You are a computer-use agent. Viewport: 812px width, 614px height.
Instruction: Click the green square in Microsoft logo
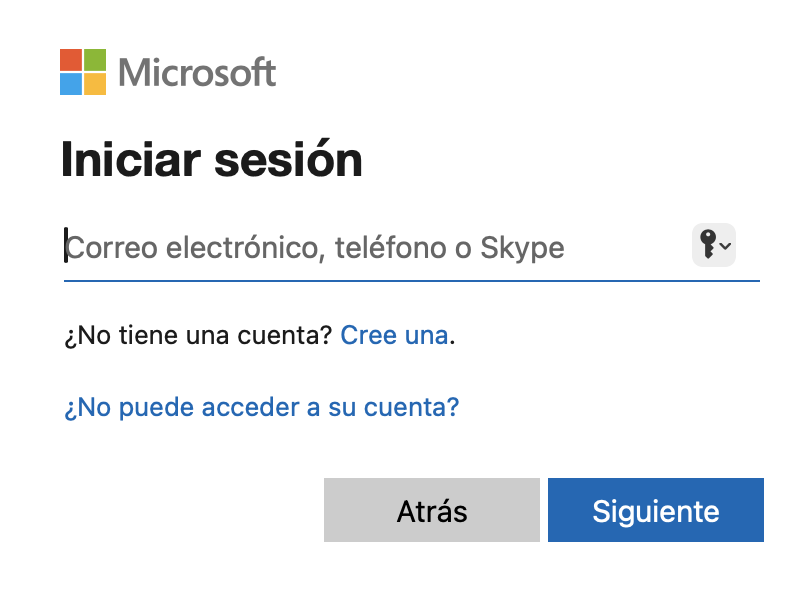click(95, 60)
